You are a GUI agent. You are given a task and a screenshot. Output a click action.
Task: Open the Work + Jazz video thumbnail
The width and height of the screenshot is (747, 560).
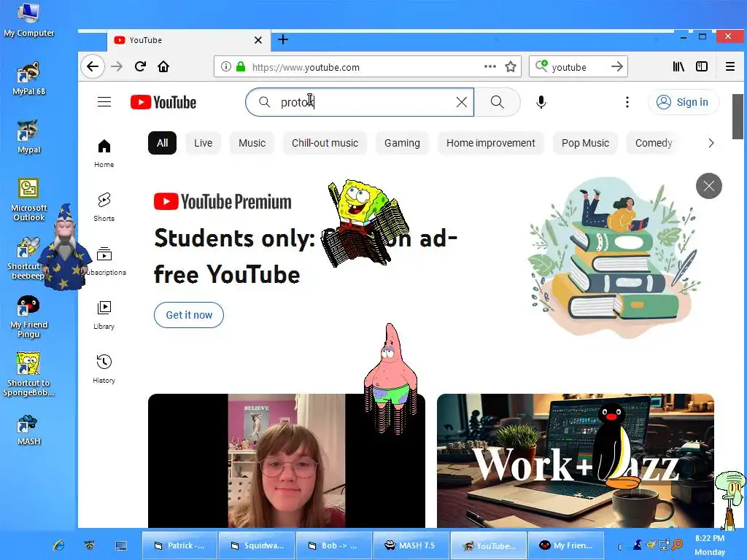[576, 461]
